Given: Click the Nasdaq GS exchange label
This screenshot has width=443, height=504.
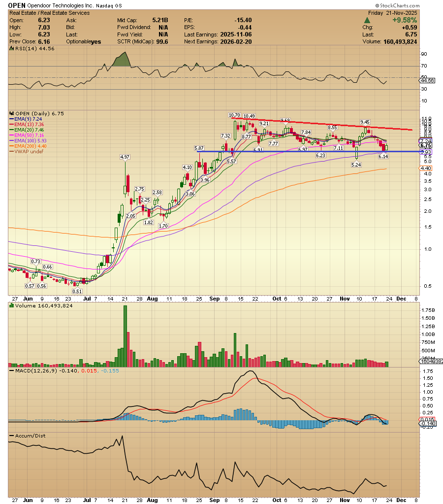Looking at the screenshot, I should tap(109, 6).
